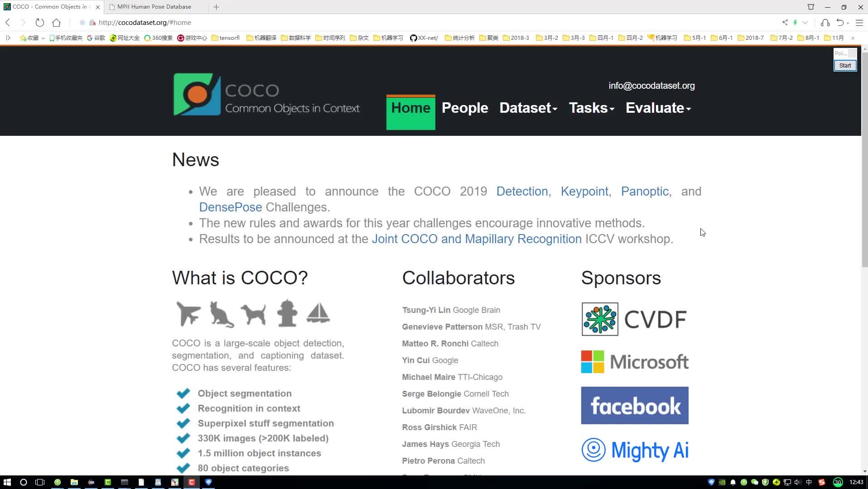Expand the Tasks dropdown menu
This screenshot has height=489, width=868.
(x=591, y=108)
